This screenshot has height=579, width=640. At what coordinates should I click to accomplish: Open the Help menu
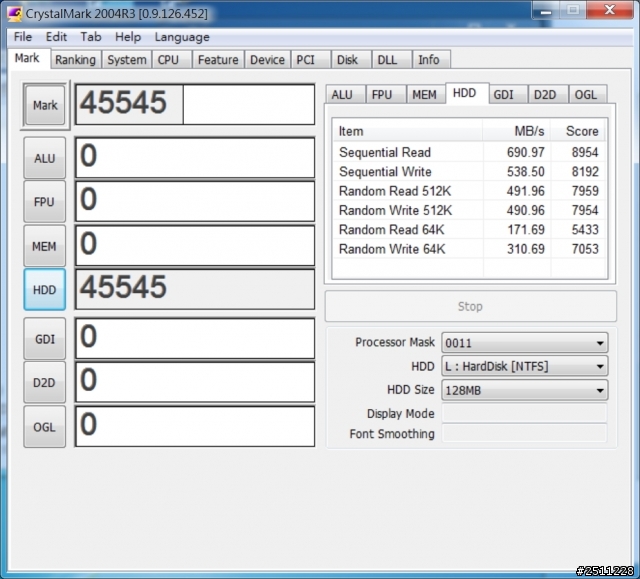click(128, 37)
